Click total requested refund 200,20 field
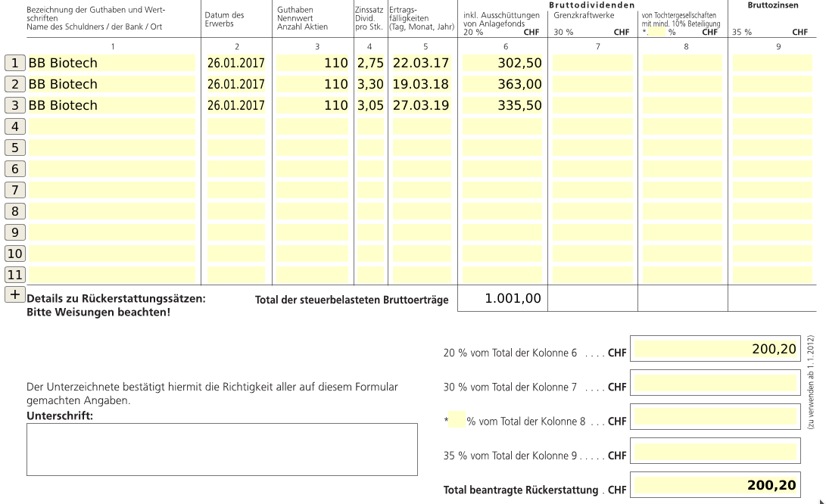 click(x=715, y=485)
